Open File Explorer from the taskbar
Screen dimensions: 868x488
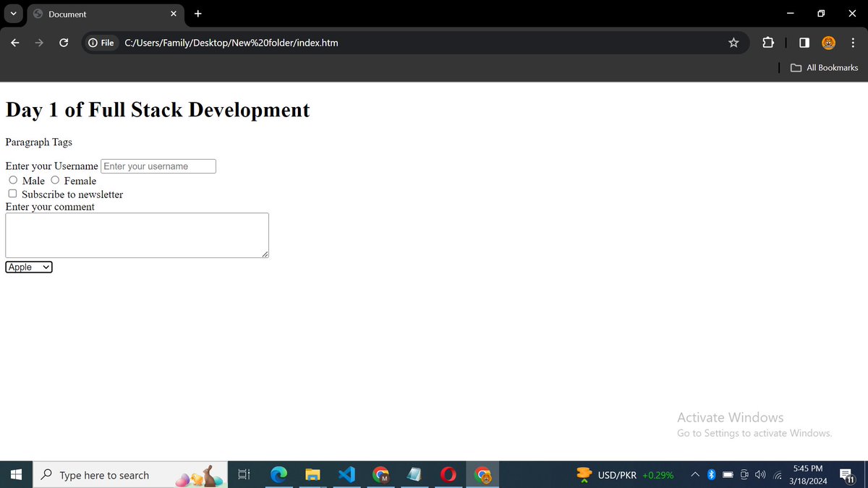tap(312, 475)
